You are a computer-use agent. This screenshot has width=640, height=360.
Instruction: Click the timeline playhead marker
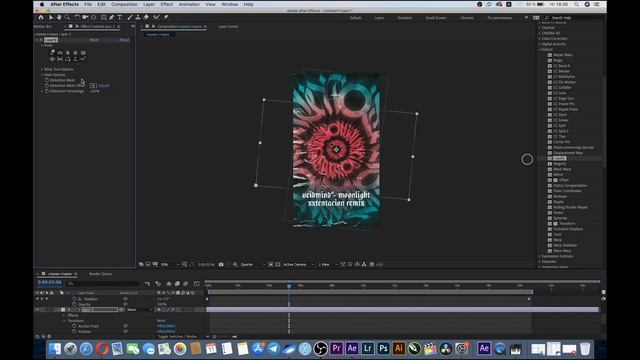[289, 286]
